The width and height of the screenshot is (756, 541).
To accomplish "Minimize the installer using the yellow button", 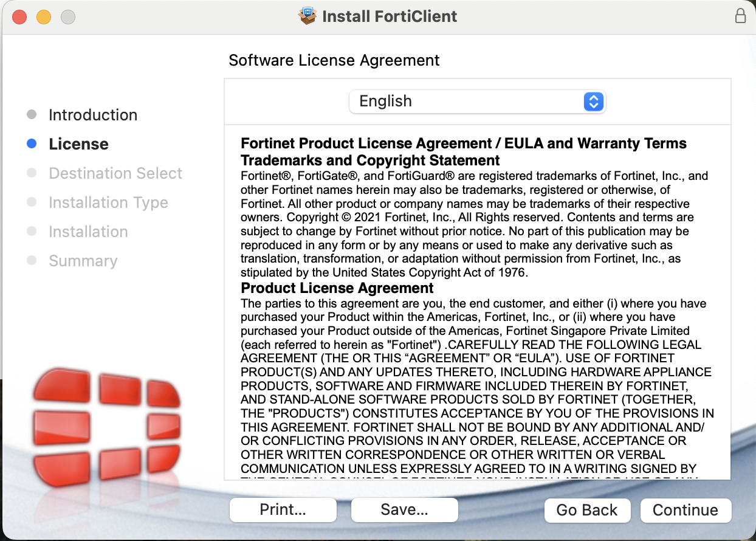I will pyautogui.click(x=44, y=16).
